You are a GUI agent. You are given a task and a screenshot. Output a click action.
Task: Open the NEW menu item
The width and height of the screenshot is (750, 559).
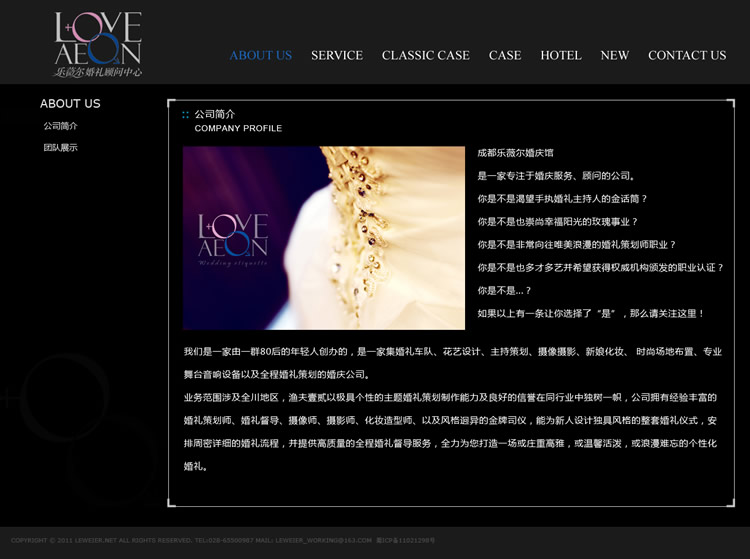click(614, 55)
